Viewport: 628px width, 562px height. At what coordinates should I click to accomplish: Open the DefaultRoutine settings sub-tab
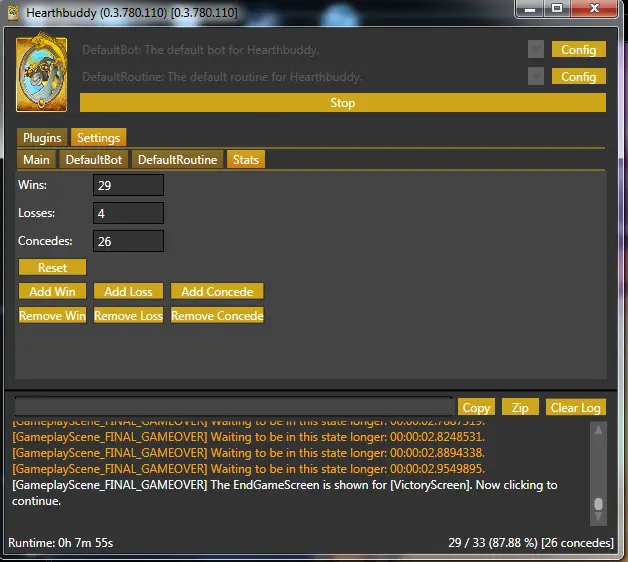pos(177,159)
